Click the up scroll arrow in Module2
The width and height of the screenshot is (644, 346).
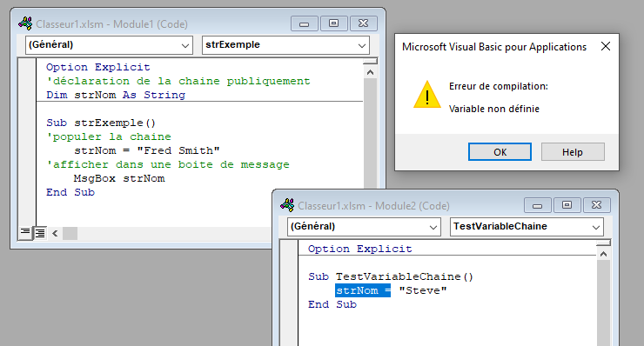tap(603, 254)
